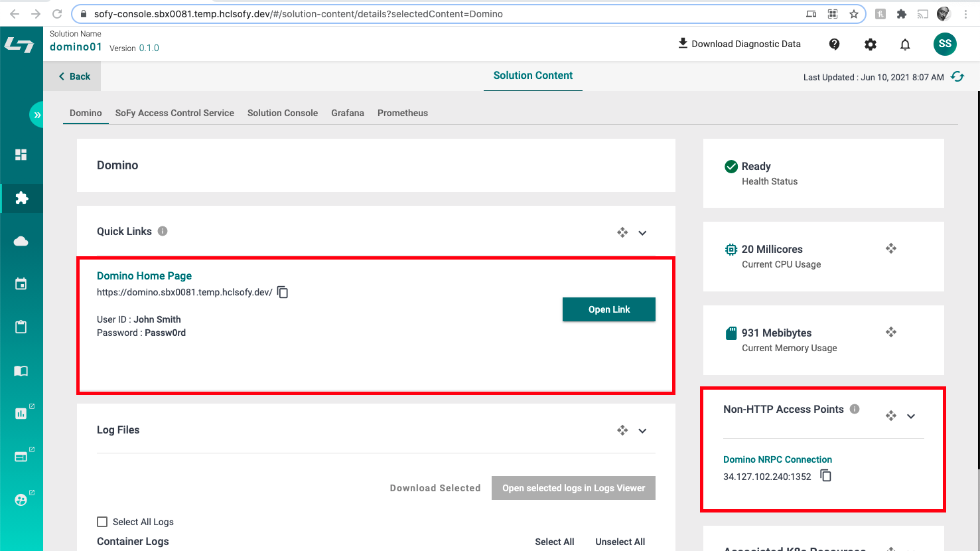Bookmark this page with the star icon

coord(854,14)
